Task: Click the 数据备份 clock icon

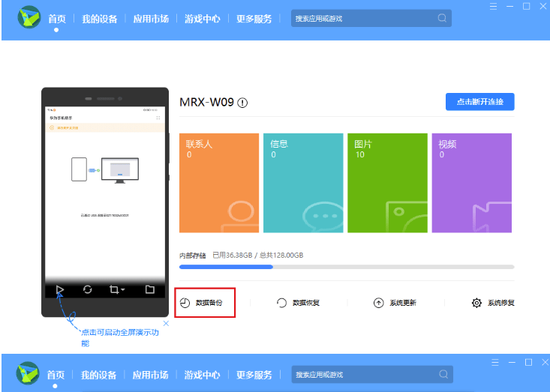Action: (x=185, y=303)
